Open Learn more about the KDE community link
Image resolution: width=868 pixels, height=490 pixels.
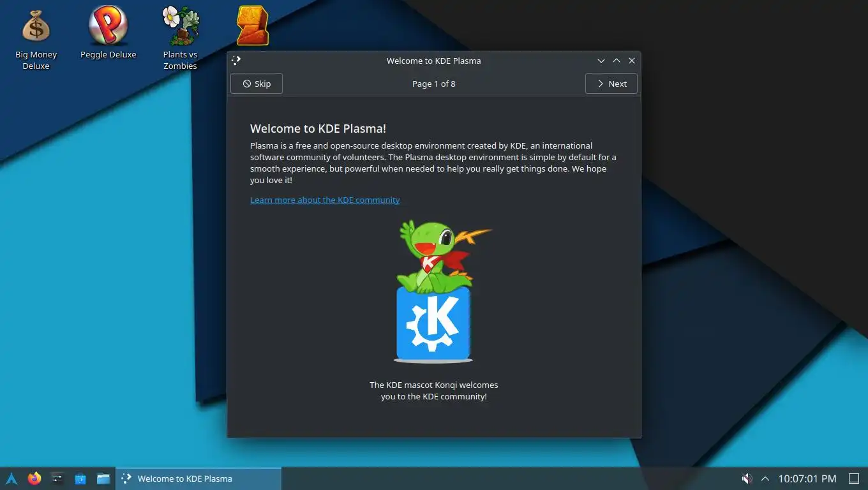click(325, 200)
